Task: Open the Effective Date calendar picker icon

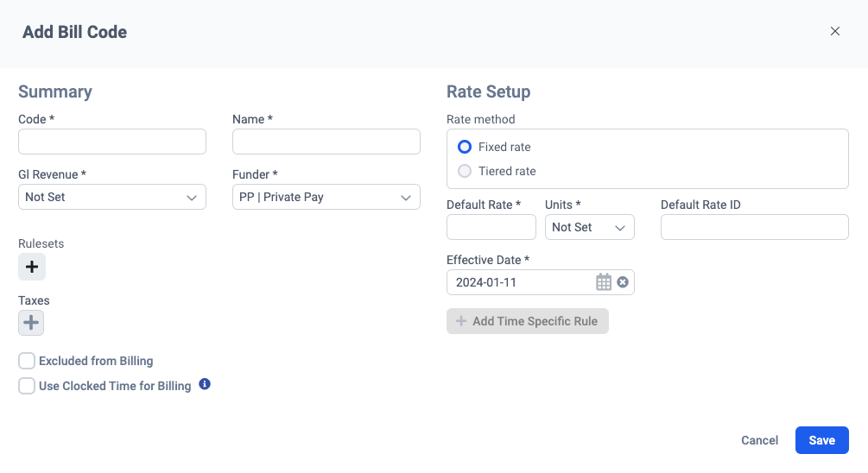Action: [x=604, y=282]
